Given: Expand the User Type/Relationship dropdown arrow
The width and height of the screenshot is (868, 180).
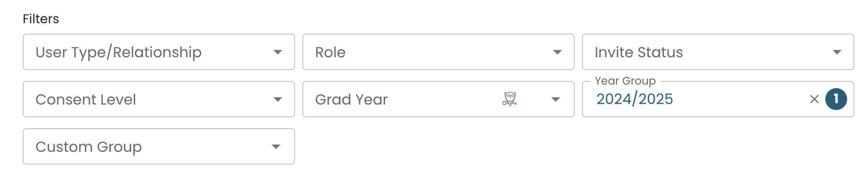Looking at the screenshot, I should (277, 52).
